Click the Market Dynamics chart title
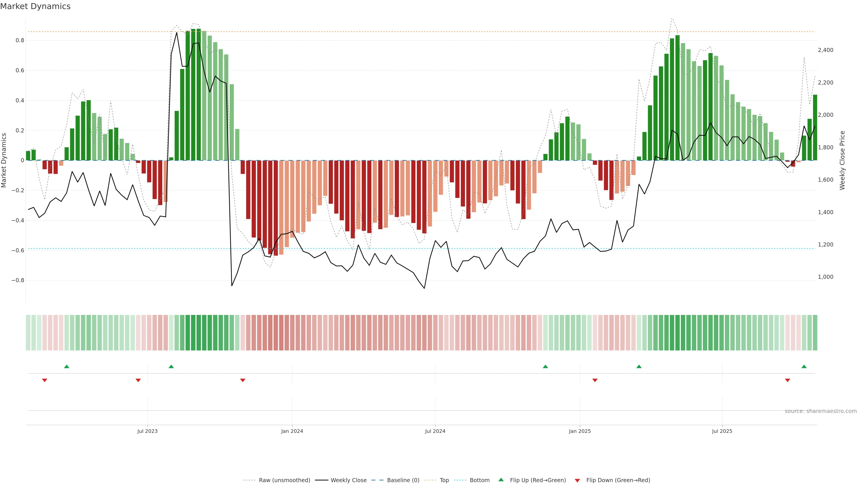 coord(35,6)
